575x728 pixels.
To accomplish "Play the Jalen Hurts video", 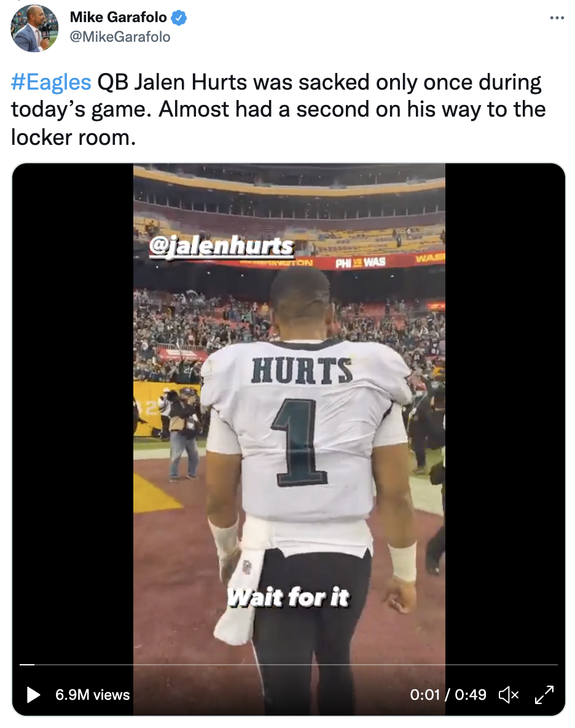I will [x=33, y=695].
